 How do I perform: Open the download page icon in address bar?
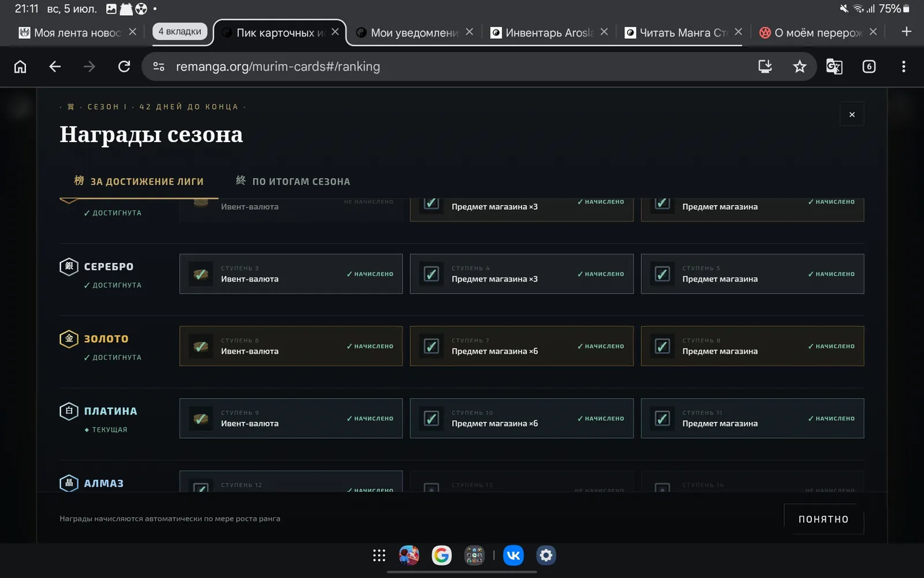pyautogui.click(x=765, y=66)
